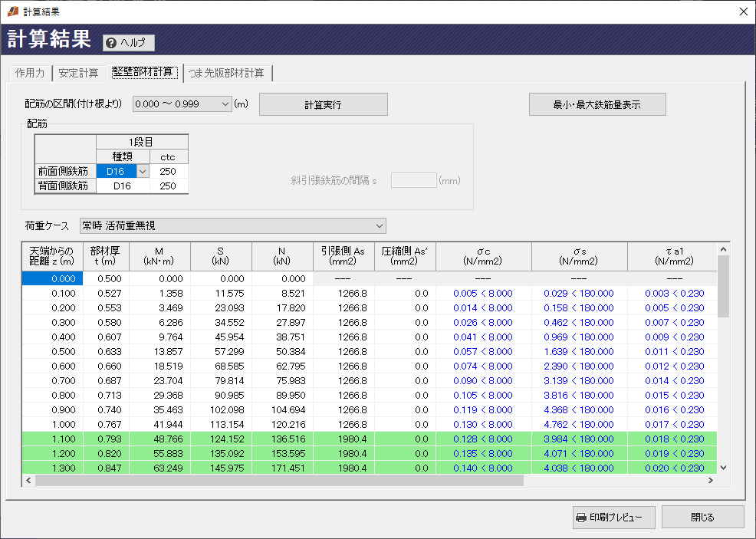Select M cell 35.463
The height and width of the screenshot is (539, 756).
point(159,409)
